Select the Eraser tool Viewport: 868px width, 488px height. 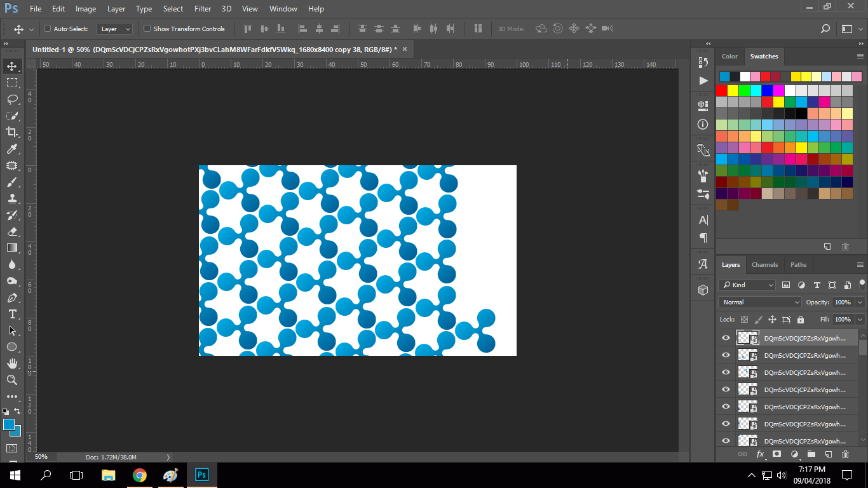tap(12, 231)
